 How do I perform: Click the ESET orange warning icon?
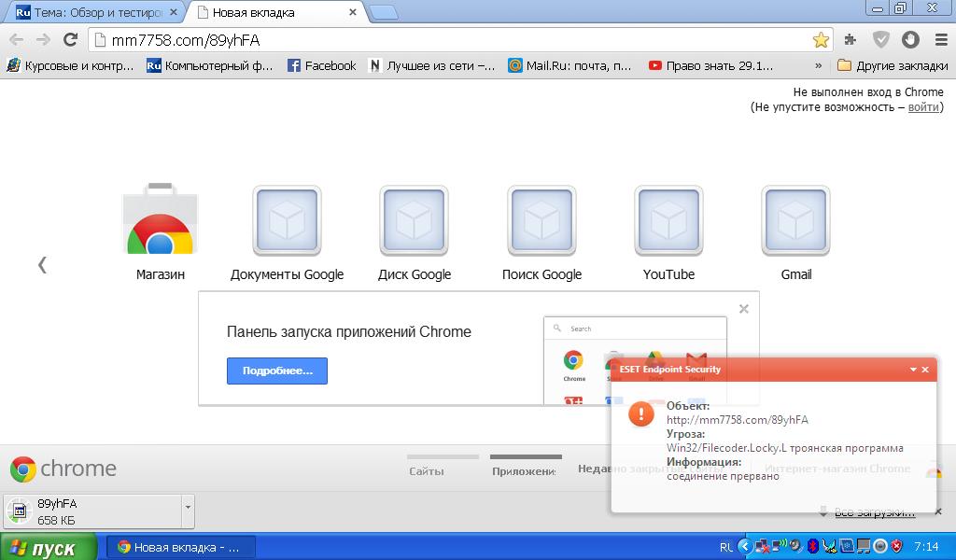(640, 414)
